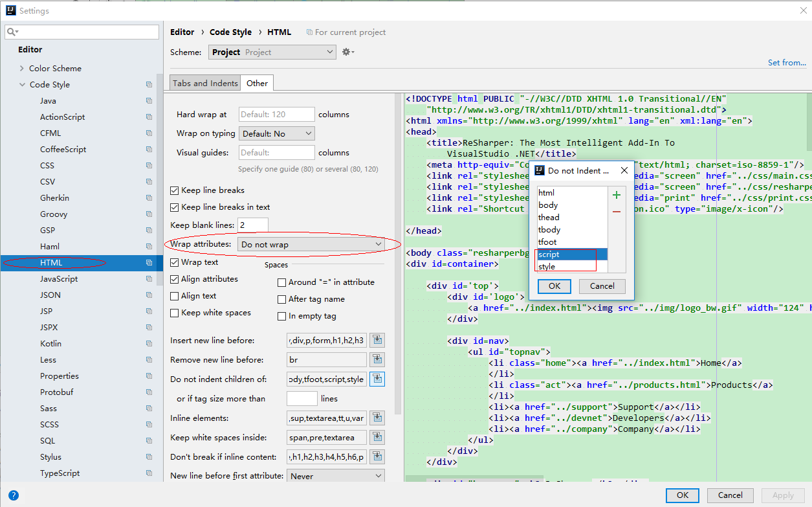This screenshot has height=507, width=812.
Task: Uncheck the Wrap text checkbox
Action: click(x=174, y=262)
